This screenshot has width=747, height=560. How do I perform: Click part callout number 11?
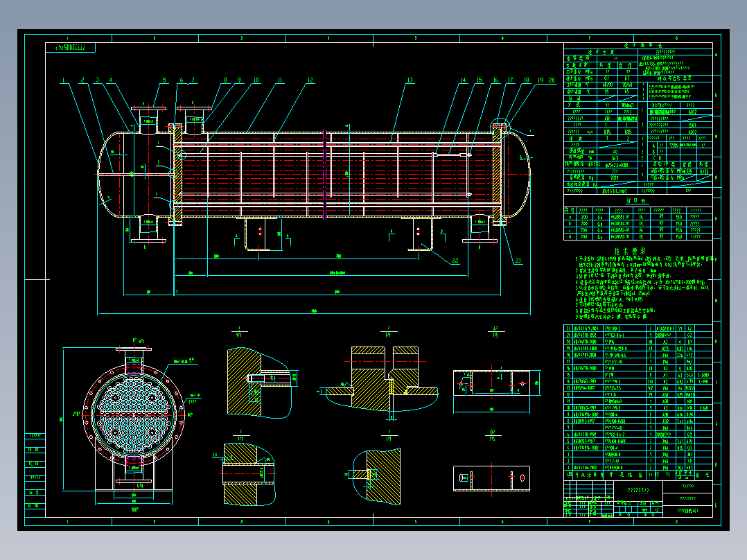tap(280, 80)
